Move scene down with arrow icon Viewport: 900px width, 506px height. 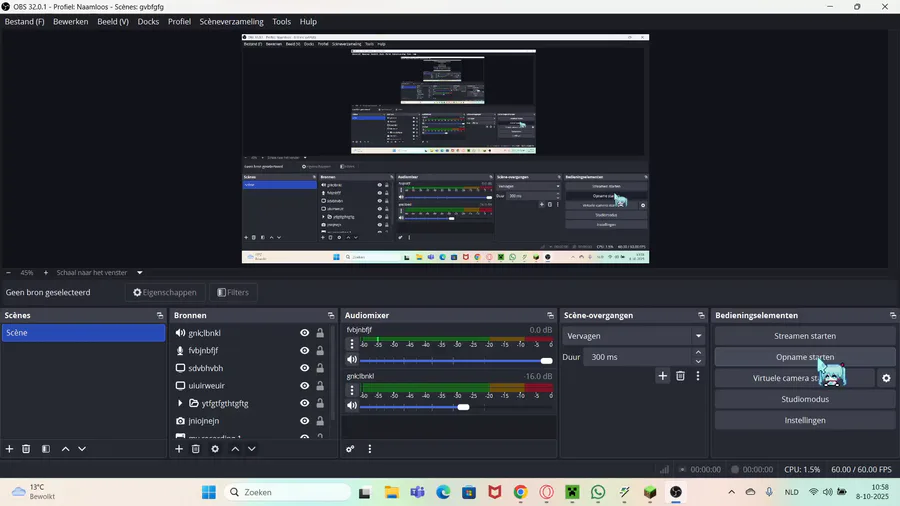(x=82, y=449)
